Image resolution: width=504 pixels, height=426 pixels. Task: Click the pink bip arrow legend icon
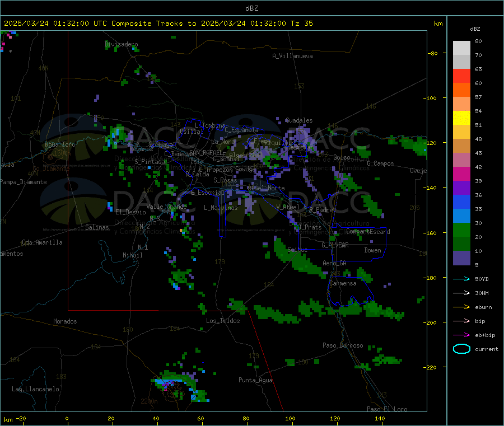pyautogui.click(x=461, y=321)
